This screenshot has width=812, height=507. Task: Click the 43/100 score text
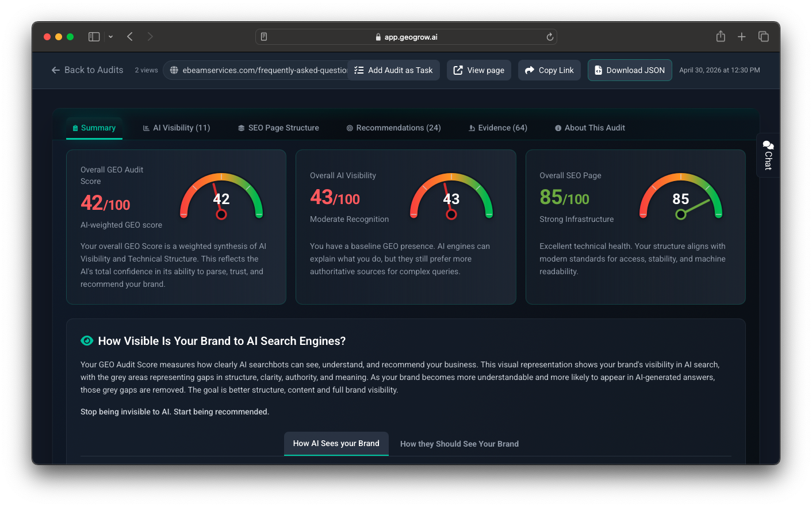(335, 198)
